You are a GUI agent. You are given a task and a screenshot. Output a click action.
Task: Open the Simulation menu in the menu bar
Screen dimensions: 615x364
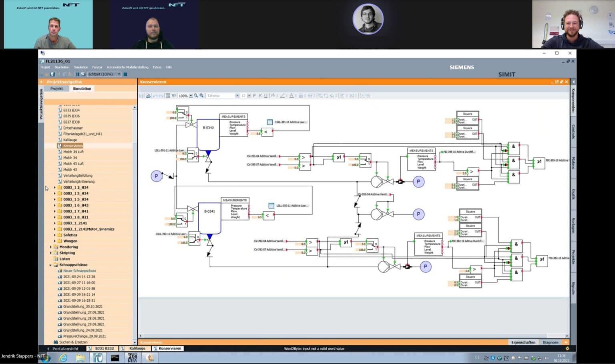click(x=80, y=67)
